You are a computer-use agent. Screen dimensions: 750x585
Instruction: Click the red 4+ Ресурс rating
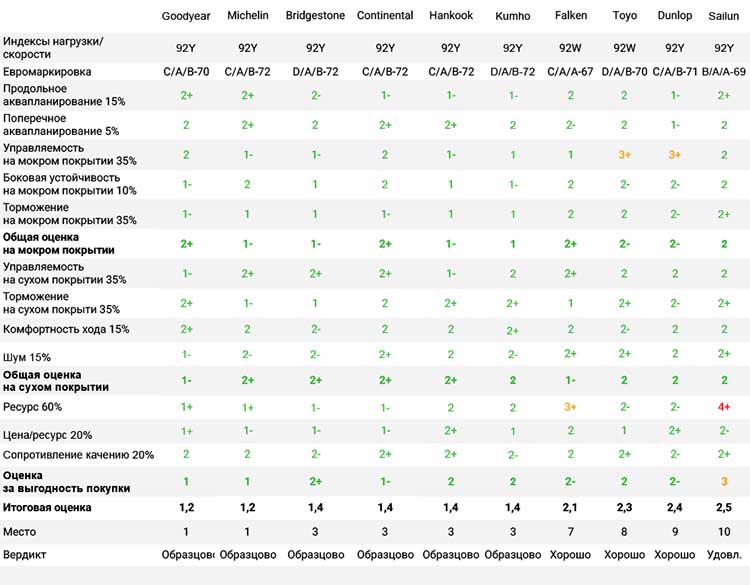point(724,408)
